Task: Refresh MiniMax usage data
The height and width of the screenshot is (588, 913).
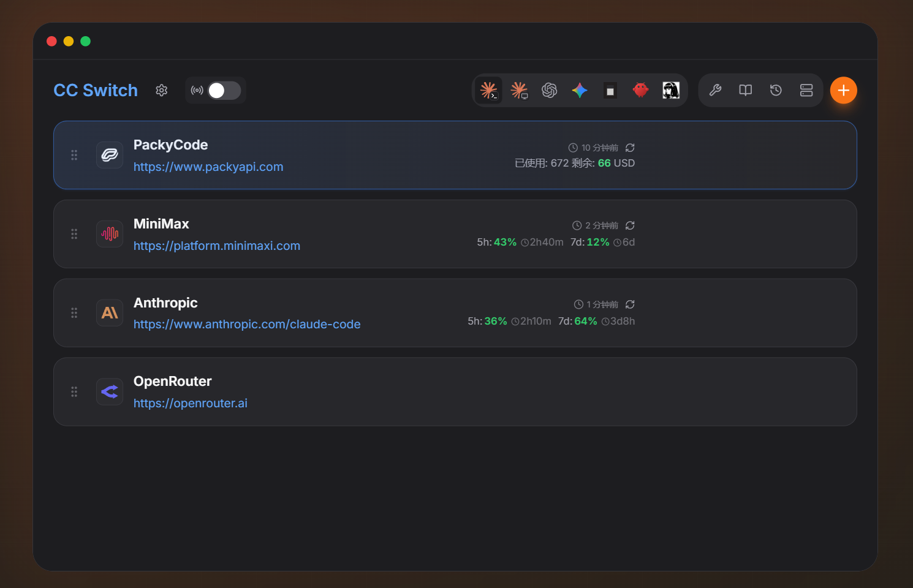Action: point(630,225)
